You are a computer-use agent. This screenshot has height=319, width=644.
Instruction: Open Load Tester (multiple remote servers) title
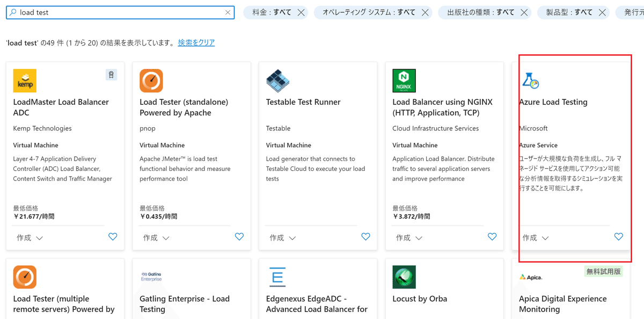[x=64, y=304]
